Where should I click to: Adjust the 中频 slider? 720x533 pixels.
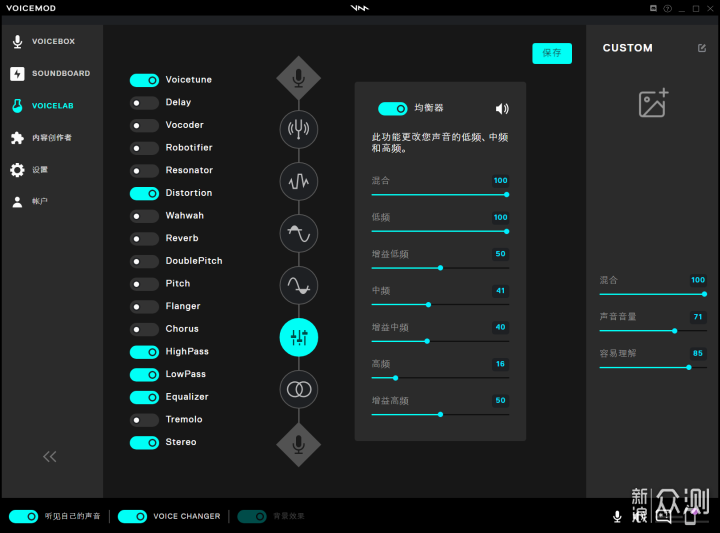440,304
